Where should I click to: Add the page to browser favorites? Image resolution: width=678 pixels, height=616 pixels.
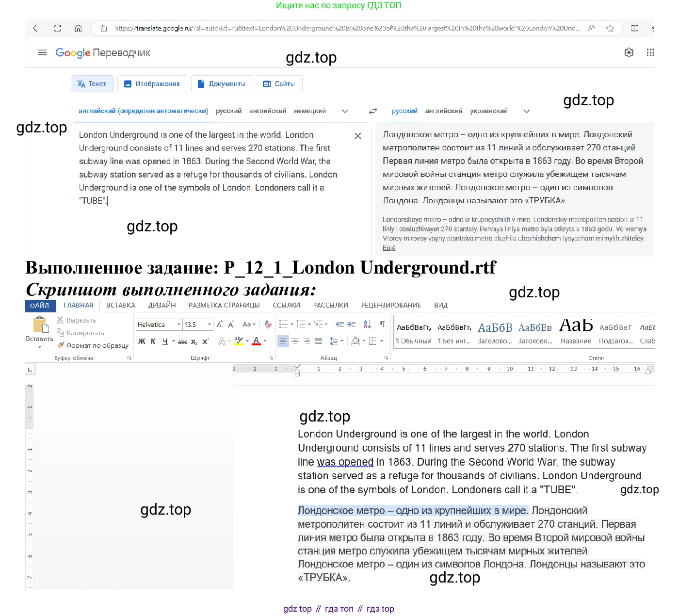(610, 28)
